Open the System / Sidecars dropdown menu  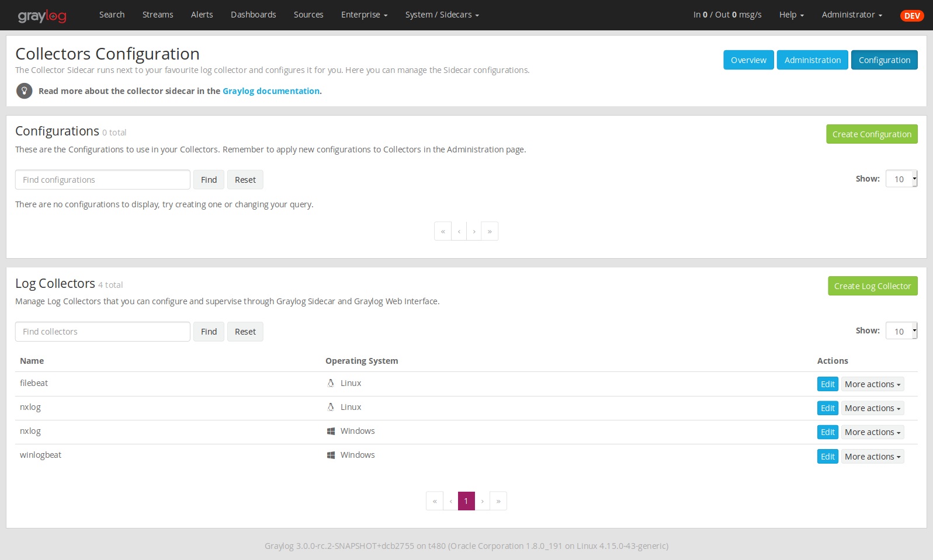(x=442, y=15)
